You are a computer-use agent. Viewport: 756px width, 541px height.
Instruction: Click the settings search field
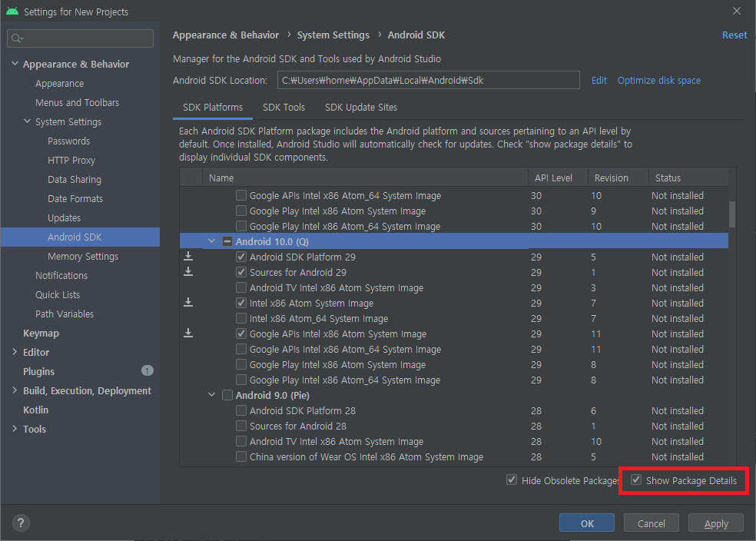click(80, 38)
